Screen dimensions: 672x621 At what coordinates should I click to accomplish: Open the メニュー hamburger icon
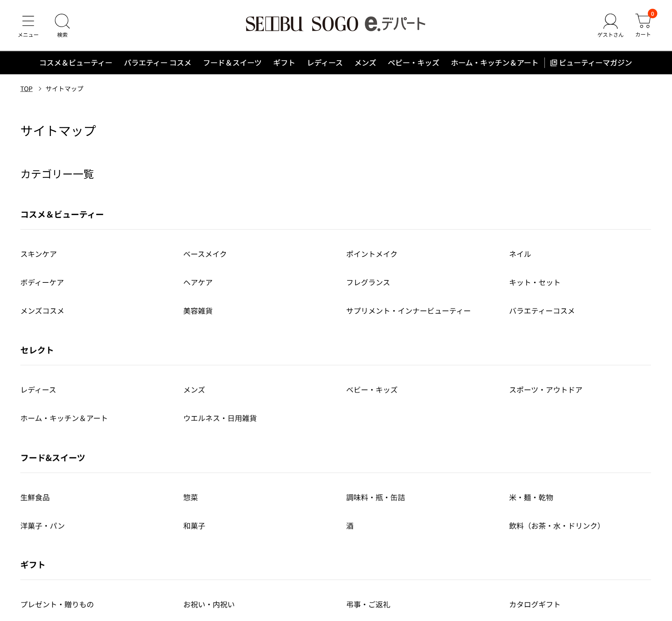[x=28, y=22]
